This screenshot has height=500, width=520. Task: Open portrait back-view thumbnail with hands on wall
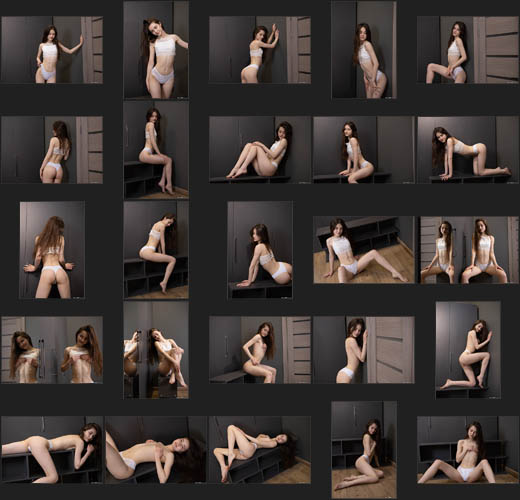(x=52, y=250)
